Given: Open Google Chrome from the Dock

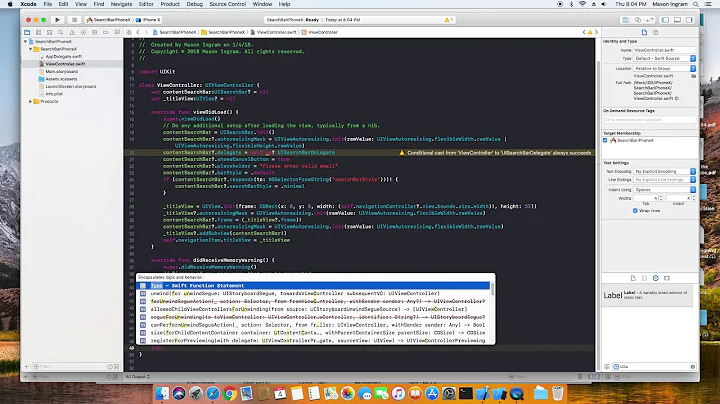Looking at the screenshot, I should pyautogui.click(x=230, y=393).
